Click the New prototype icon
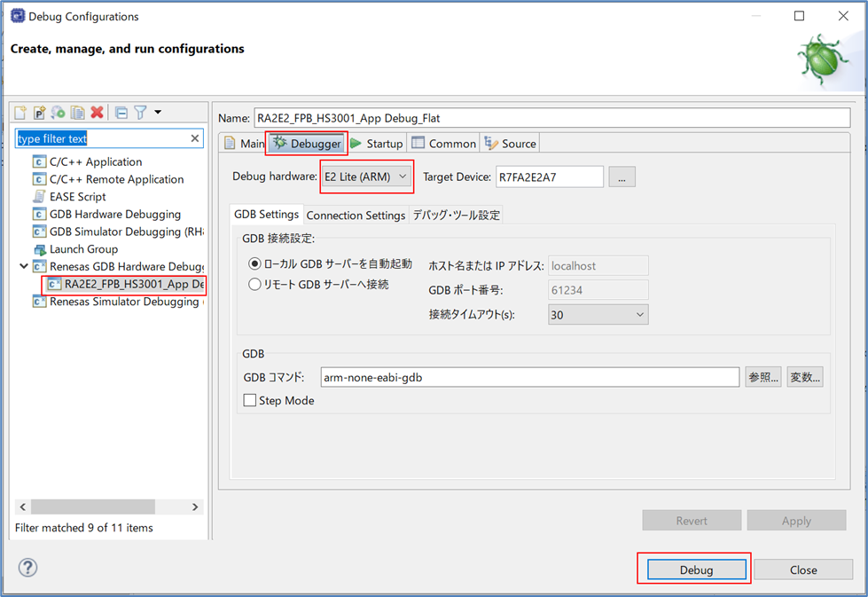 click(39, 113)
